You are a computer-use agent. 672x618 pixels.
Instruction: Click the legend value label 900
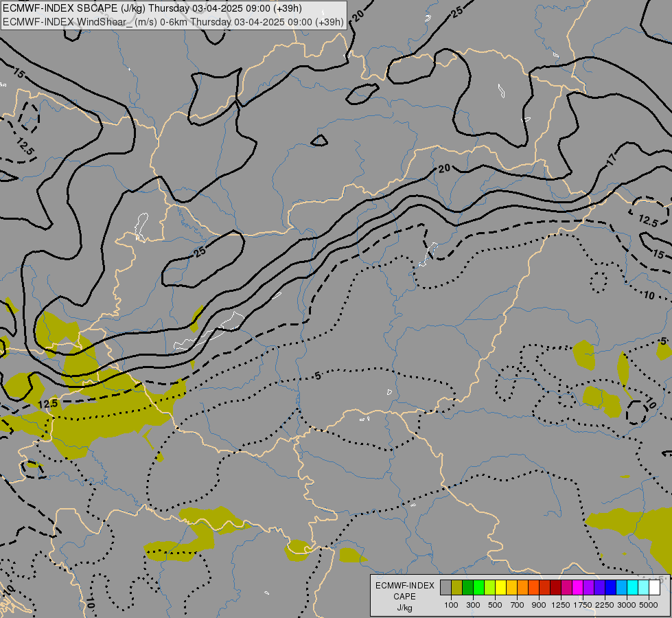point(539,605)
